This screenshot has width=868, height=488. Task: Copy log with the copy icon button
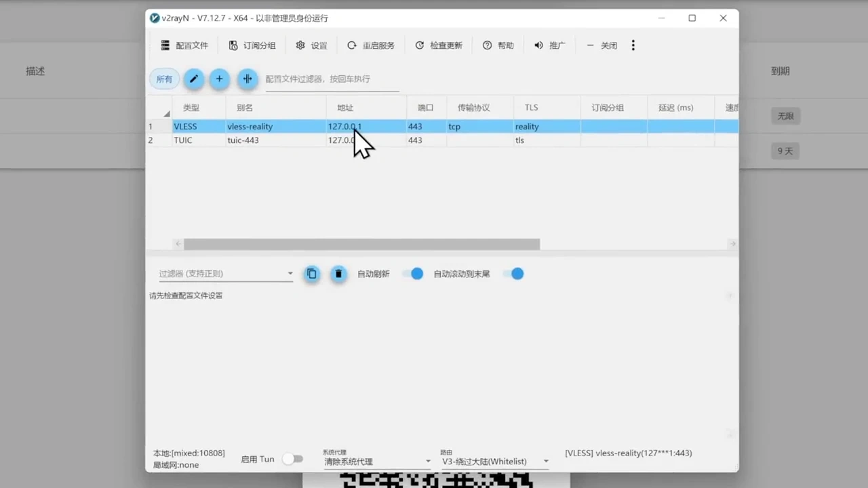312,274
